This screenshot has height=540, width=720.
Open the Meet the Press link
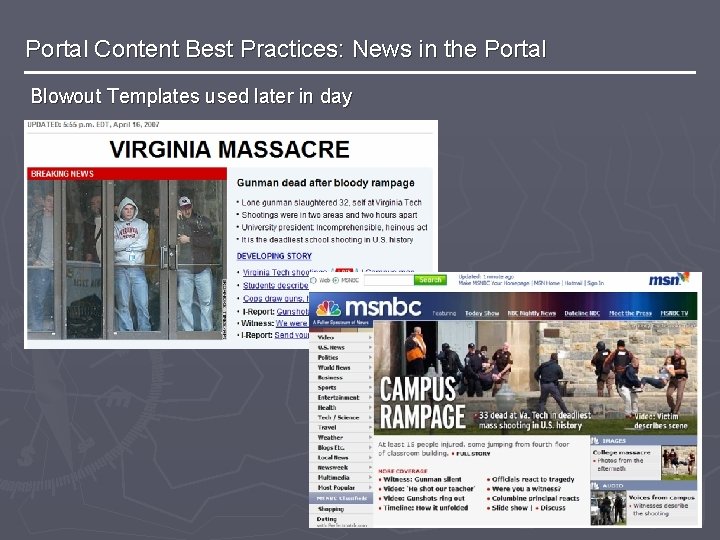[630, 313]
